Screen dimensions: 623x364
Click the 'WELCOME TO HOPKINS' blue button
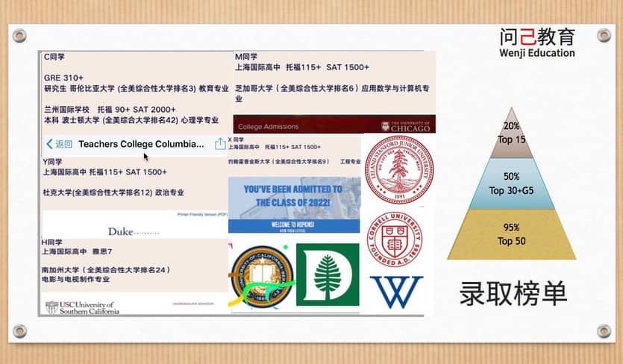294,226
